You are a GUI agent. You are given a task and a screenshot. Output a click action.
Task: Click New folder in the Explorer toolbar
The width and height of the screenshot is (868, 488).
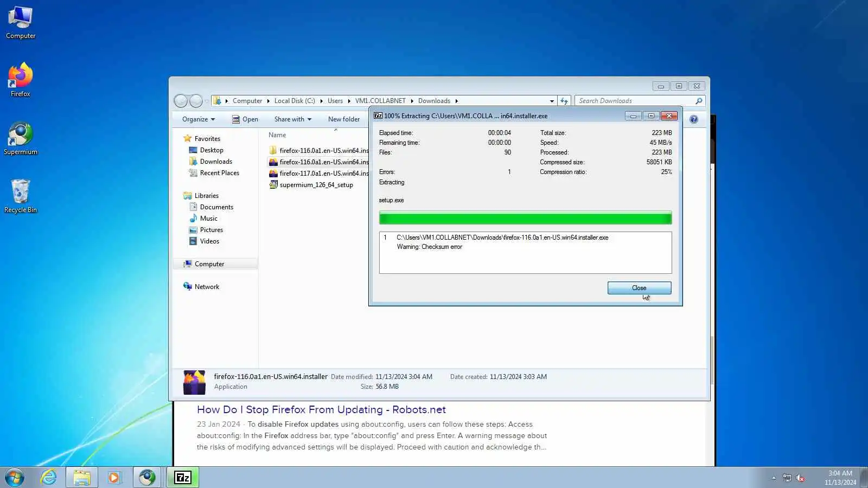click(x=344, y=119)
